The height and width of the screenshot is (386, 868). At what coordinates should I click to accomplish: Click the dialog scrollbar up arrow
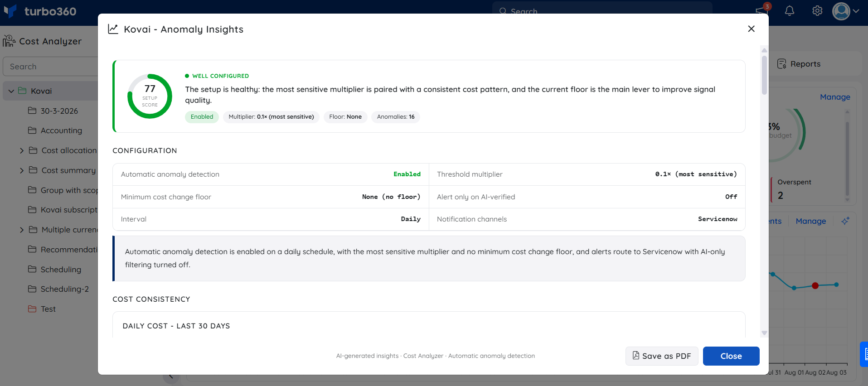[x=764, y=50]
